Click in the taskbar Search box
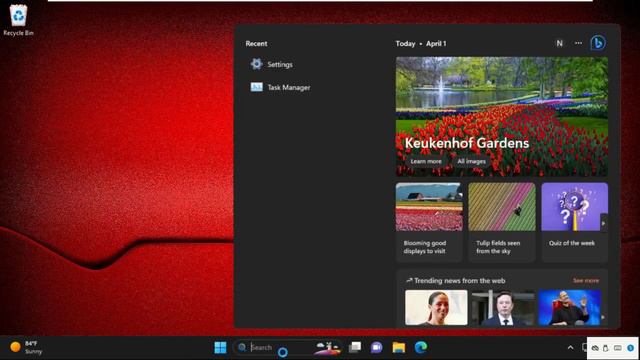This screenshot has width=640, height=360. point(287,347)
